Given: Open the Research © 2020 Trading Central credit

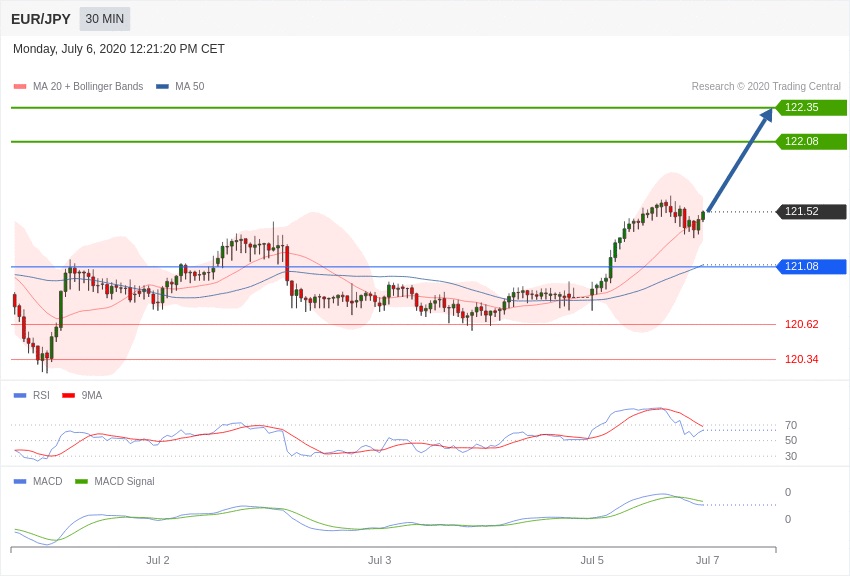Looking at the screenshot, I should [766, 87].
